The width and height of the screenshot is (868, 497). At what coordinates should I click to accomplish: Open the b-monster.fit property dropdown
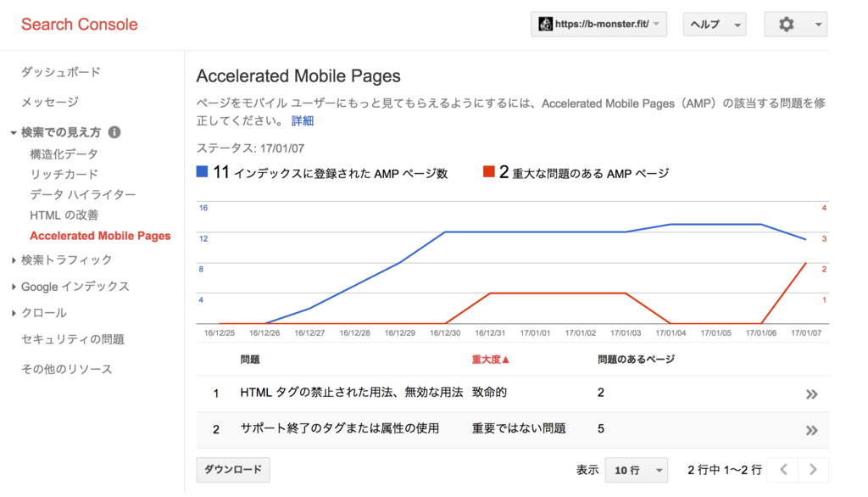click(599, 25)
